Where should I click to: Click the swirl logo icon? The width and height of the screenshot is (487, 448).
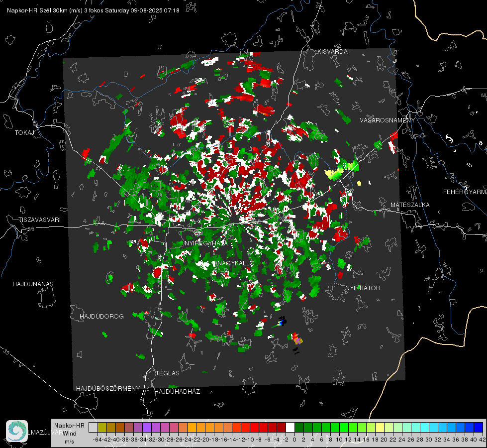tap(17, 431)
